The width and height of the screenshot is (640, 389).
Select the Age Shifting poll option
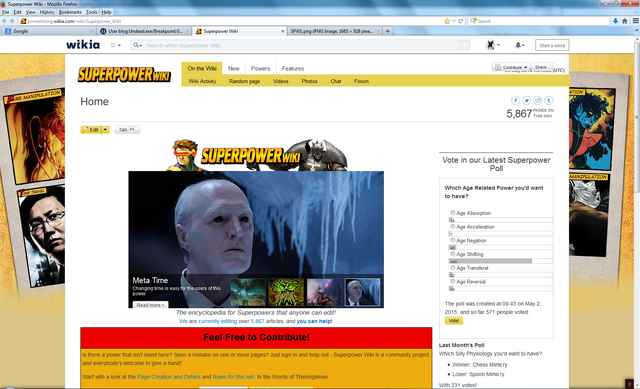(x=453, y=254)
